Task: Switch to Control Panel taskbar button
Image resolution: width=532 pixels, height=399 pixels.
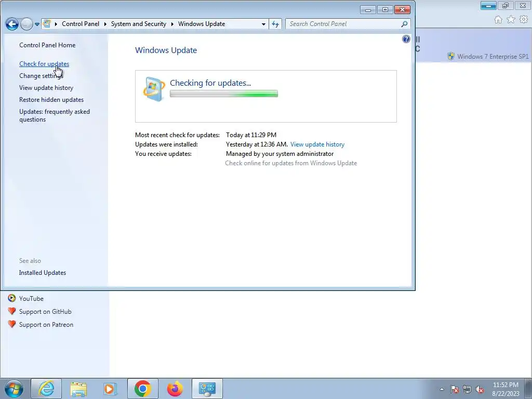Action: pos(207,389)
